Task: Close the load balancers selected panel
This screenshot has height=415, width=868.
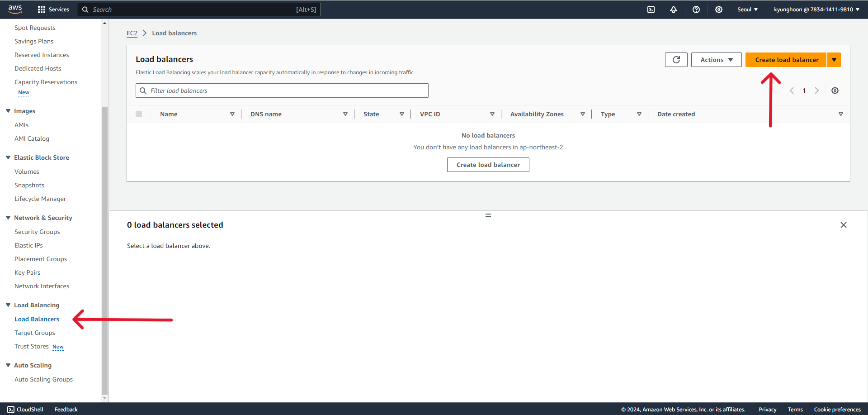Action: pyautogui.click(x=844, y=225)
